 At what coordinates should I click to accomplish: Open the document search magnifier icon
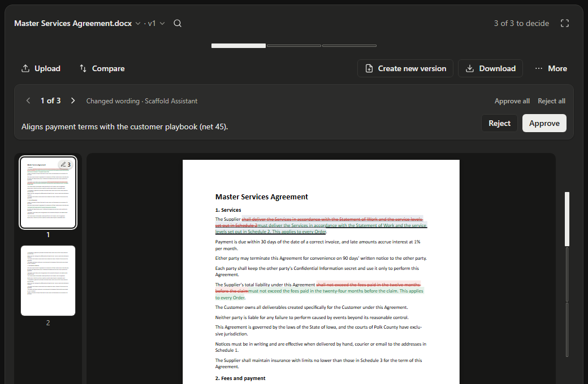click(x=178, y=23)
